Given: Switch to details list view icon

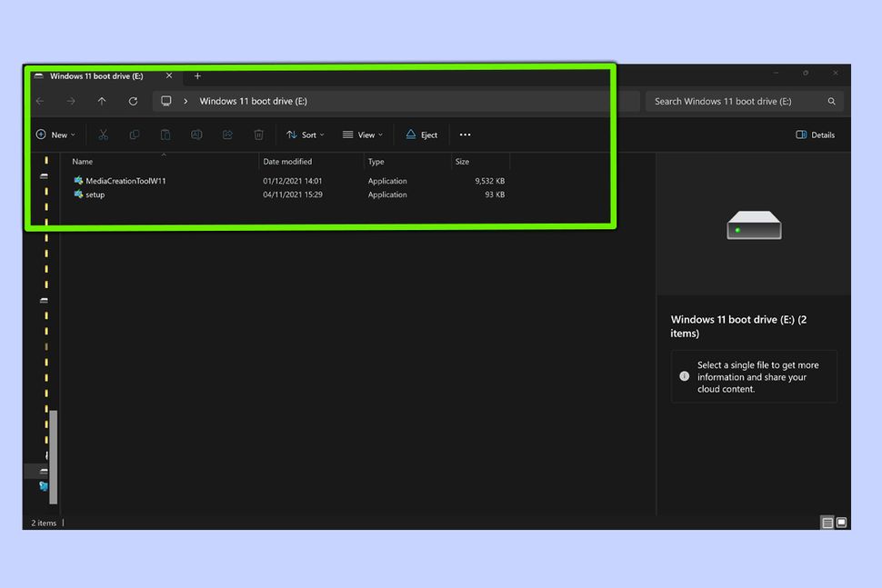Looking at the screenshot, I should (x=827, y=523).
